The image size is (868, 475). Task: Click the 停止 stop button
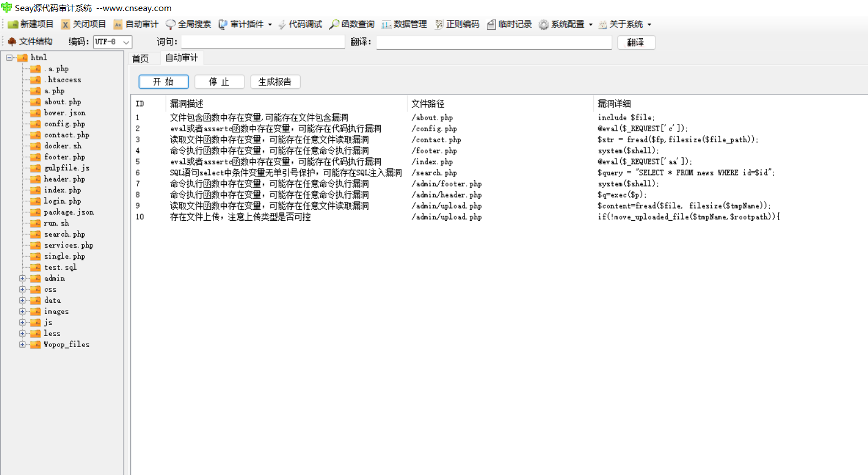point(219,82)
